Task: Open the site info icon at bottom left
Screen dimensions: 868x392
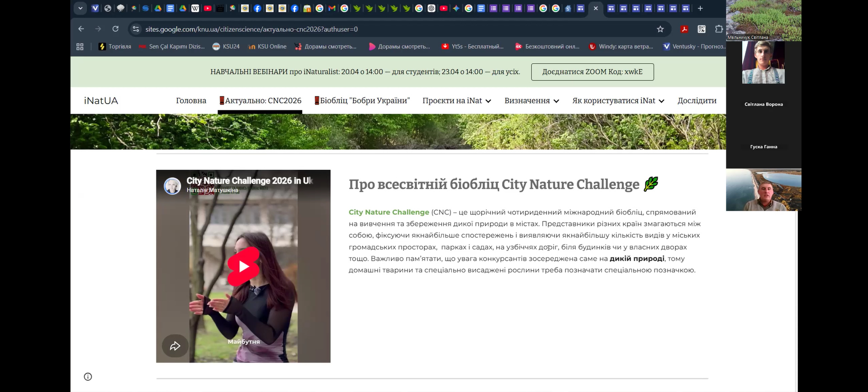Action: tap(88, 377)
